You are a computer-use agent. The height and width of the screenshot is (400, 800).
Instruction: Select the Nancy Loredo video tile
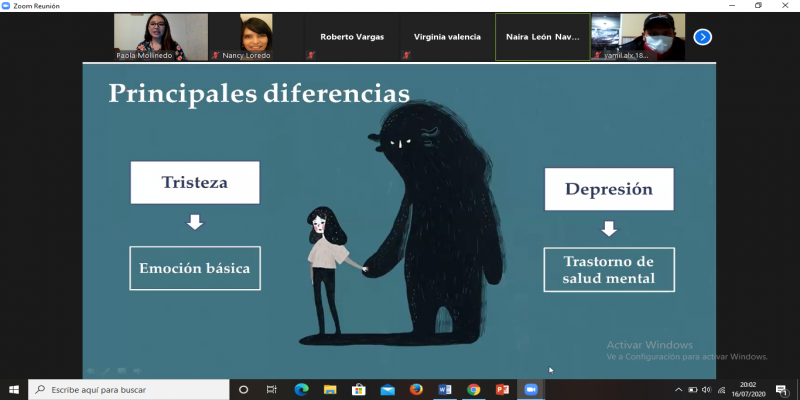point(256,37)
